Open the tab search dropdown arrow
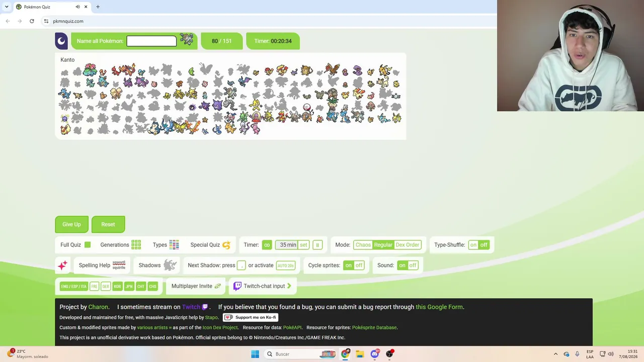 point(7,7)
